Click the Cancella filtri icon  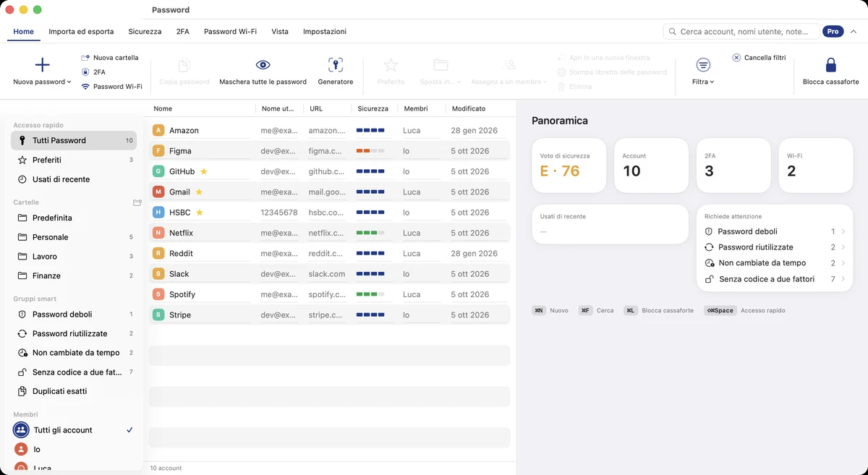pyautogui.click(x=736, y=58)
